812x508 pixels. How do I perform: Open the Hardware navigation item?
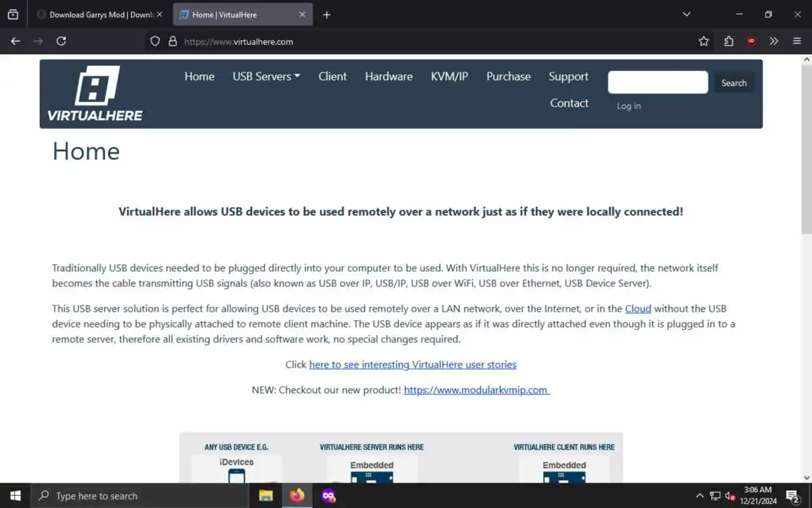tap(389, 76)
